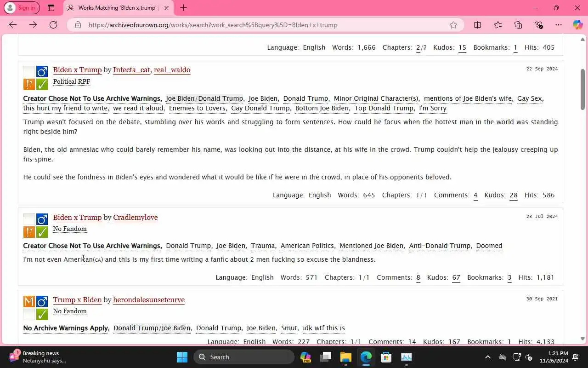588x368 pixels.
Task: View the 15 kudos link
Action: (x=462, y=47)
